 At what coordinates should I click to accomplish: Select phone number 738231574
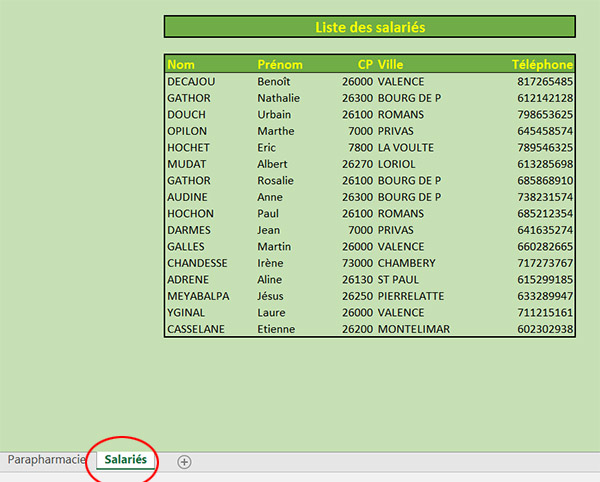point(545,197)
